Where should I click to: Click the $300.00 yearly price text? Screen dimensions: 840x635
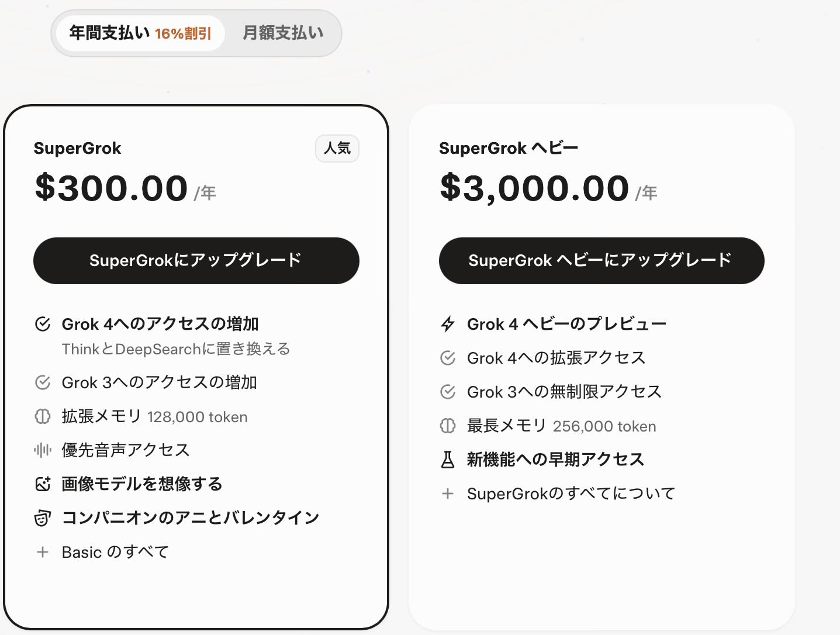[111, 188]
